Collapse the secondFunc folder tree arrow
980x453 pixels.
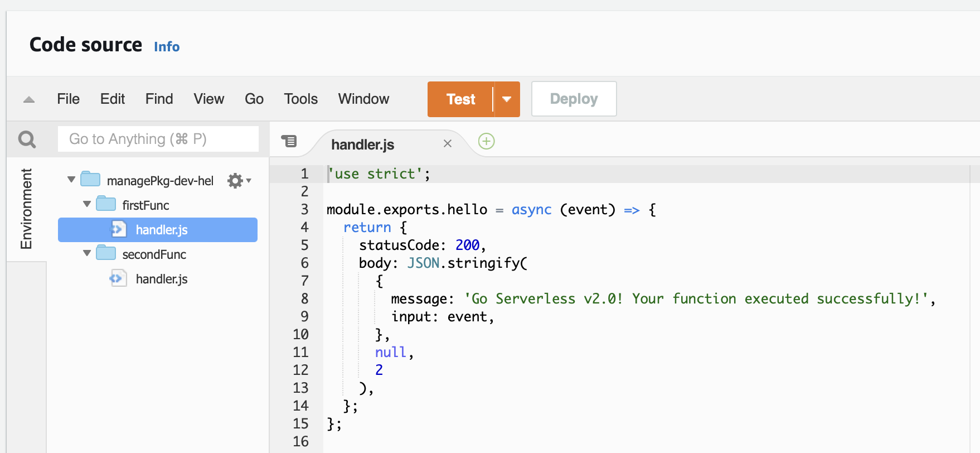(87, 253)
